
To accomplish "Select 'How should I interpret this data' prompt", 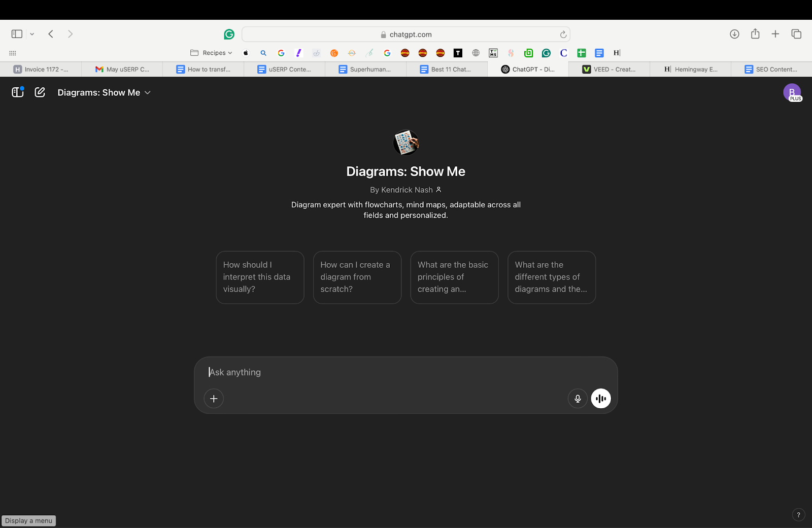I will coord(260,277).
